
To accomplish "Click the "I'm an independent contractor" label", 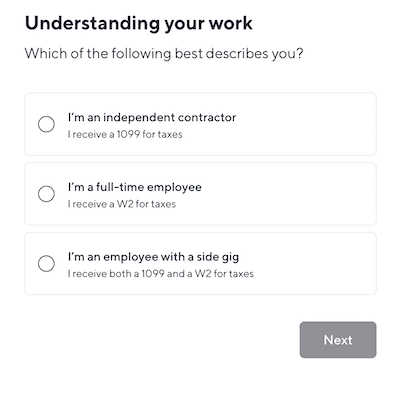I will (x=152, y=117).
